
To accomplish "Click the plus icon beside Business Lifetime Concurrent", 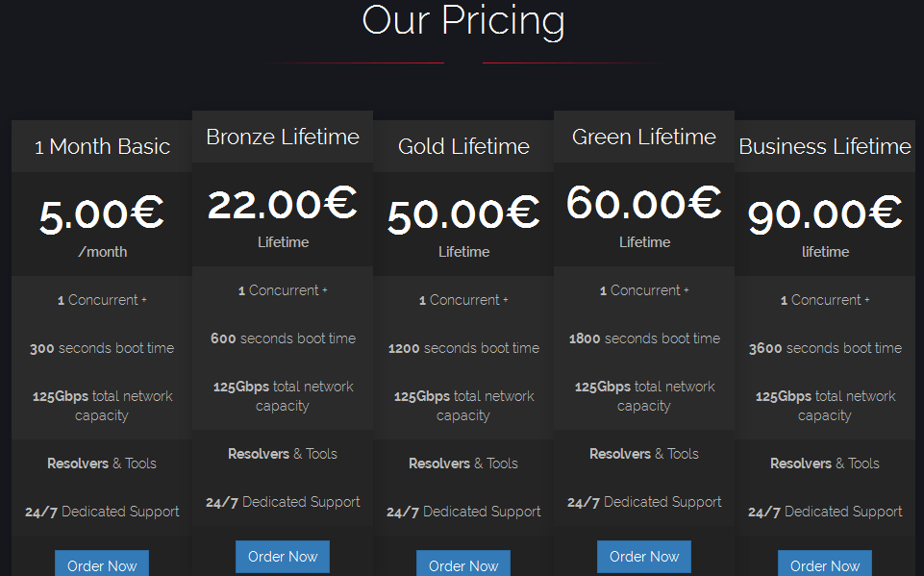I will click(867, 300).
